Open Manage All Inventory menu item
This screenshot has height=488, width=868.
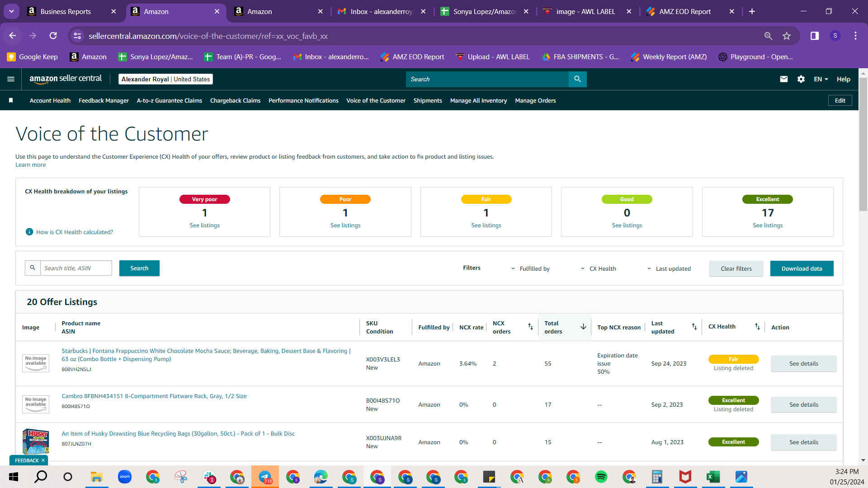pyautogui.click(x=478, y=100)
